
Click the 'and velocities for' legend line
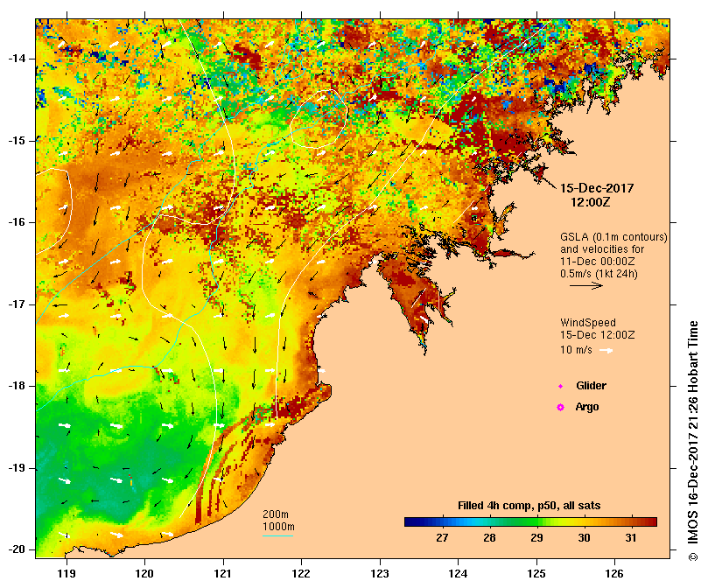602,248
